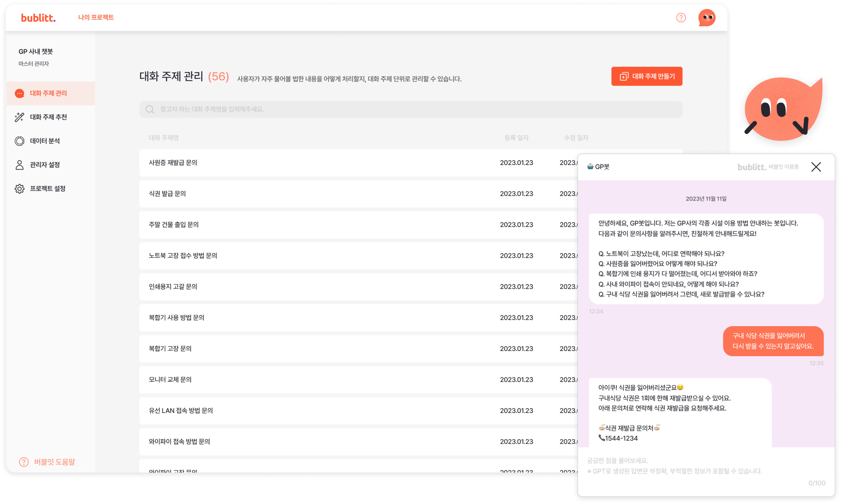Click the 관리자 설정 person icon
Image resolution: width=841 pixels, height=504 pixels.
click(x=19, y=165)
